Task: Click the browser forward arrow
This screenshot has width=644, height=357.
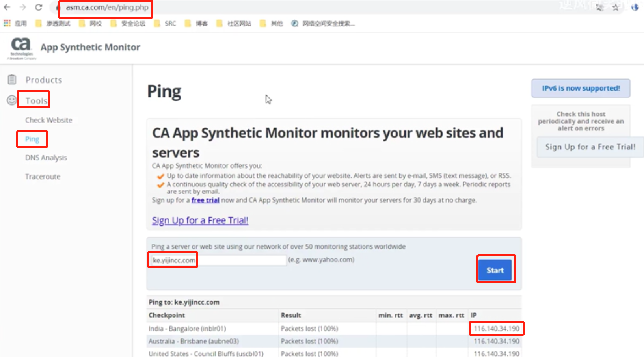Action: click(23, 7)
